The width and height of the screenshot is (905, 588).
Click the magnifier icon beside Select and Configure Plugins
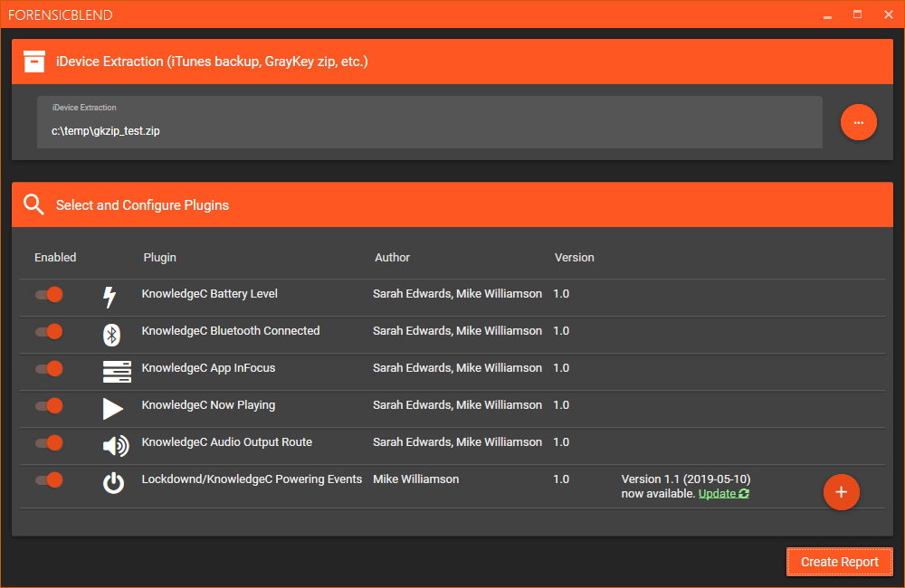pos(33,205)
